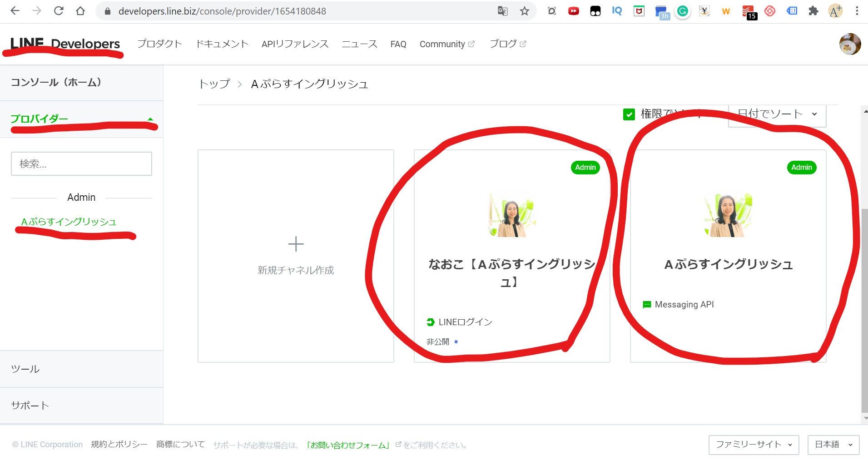Open the ブログ external link

click(x=508, y=44)
